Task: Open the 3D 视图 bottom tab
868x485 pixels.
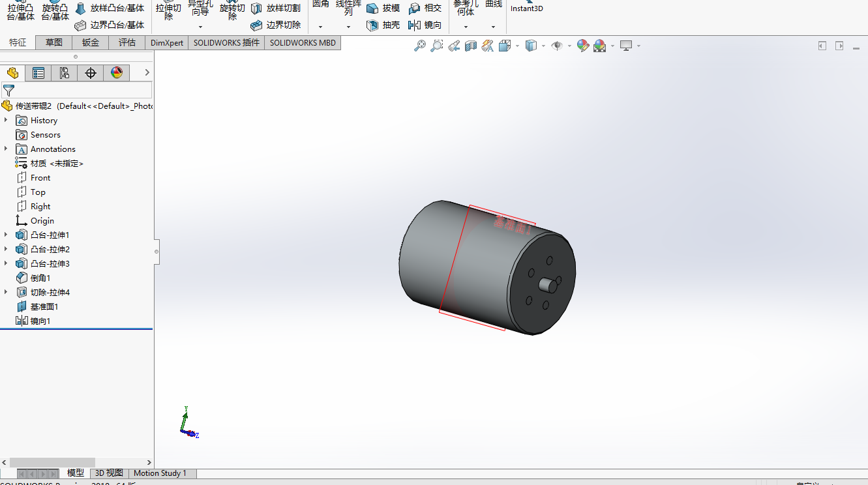Action: (109, 473)
